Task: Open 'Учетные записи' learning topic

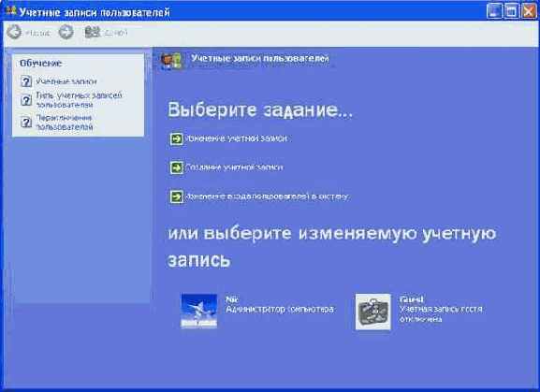Action: coord(66,81)
